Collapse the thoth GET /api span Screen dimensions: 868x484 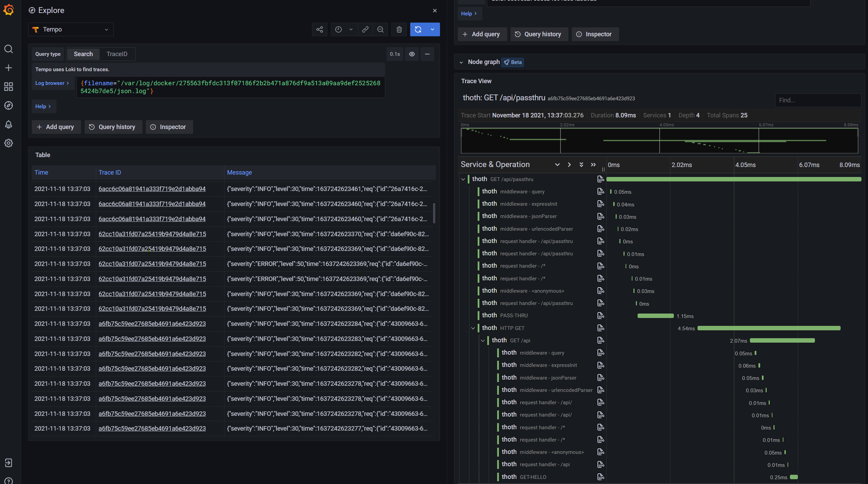click(x=483, y=341)
